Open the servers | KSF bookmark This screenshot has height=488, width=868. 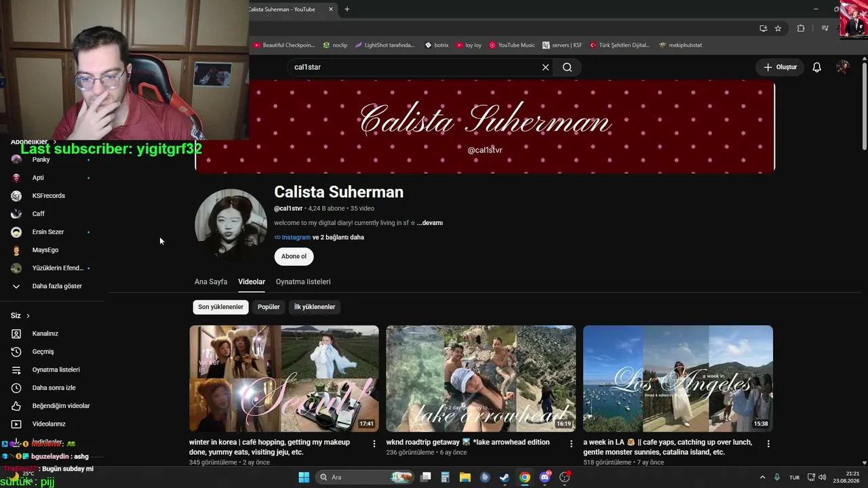pos(562,45)
